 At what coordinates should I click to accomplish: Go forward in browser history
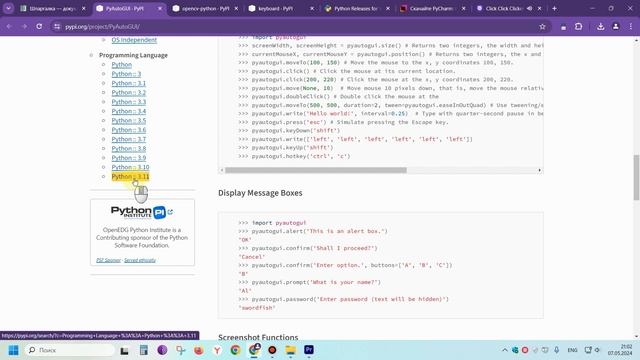coord(24,27)
